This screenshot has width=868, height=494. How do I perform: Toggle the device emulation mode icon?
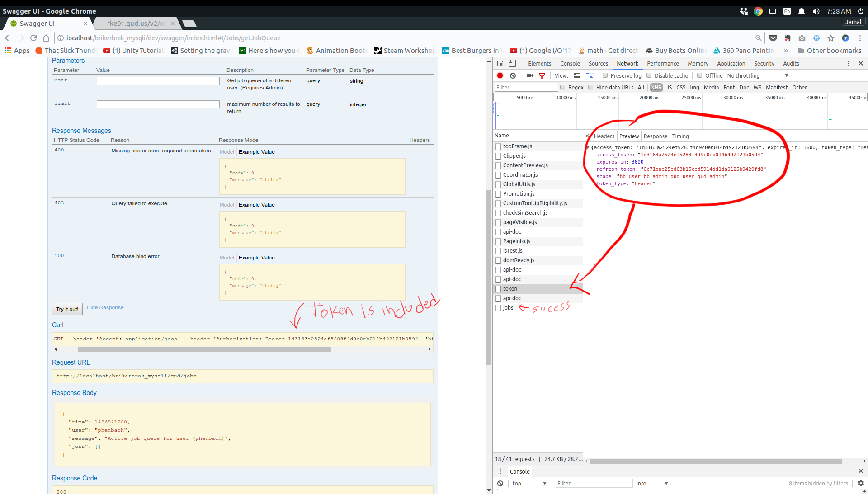pos(512,63)
